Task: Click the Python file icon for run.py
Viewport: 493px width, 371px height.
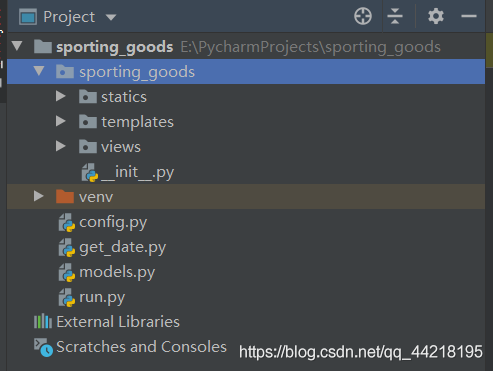Action: [x=67, y=297]
